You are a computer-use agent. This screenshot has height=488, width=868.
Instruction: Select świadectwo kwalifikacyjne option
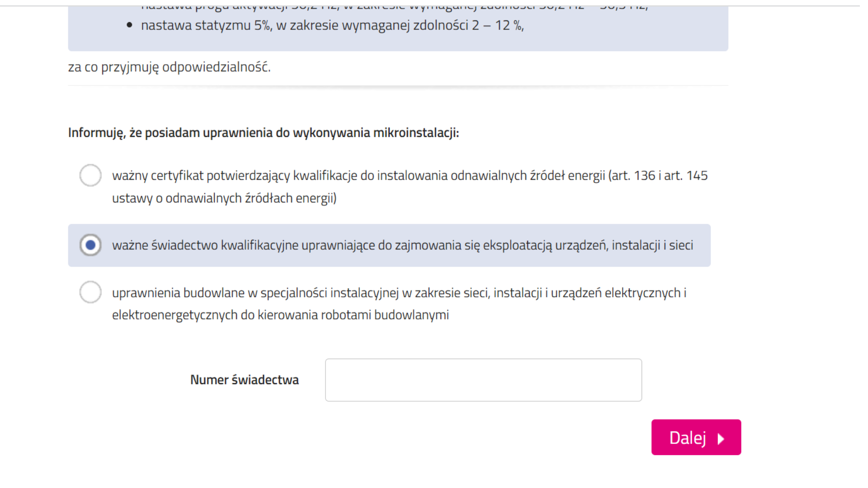click(90, 245)
